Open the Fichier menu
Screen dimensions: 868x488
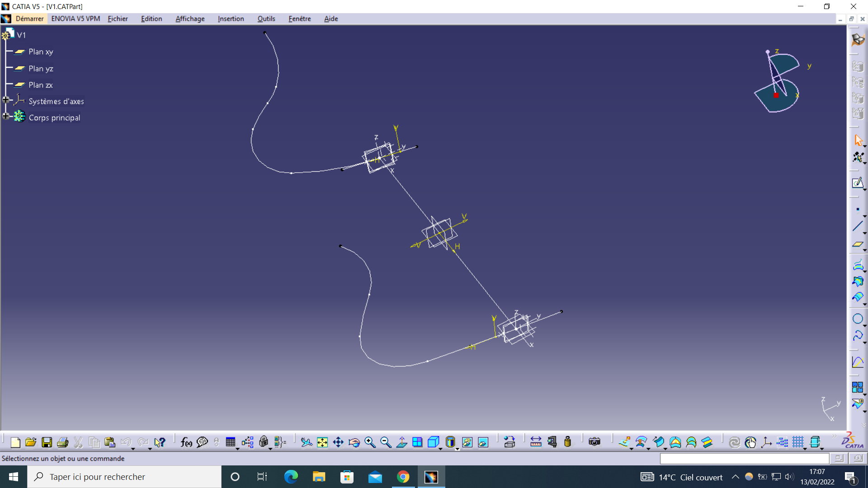pos(118,19)
